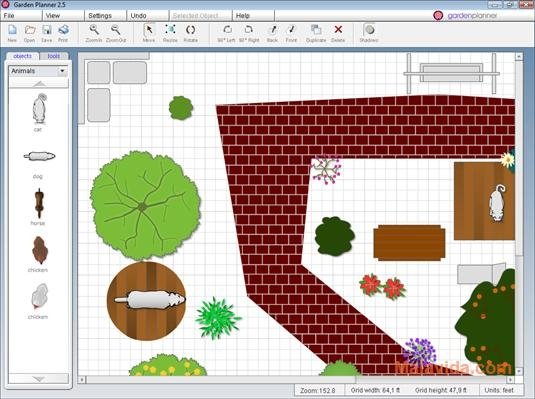Select the Zoom In magnifier tool

[x=94, y=33]
